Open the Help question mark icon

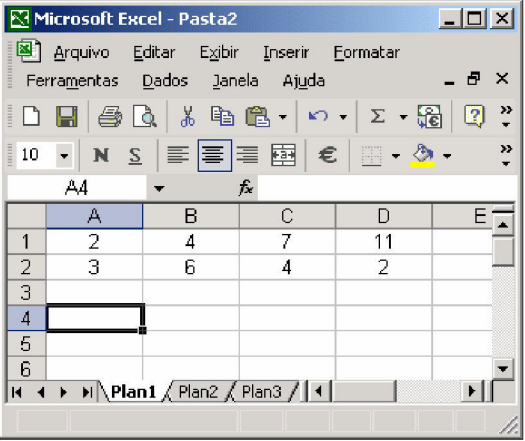point(474,116)
